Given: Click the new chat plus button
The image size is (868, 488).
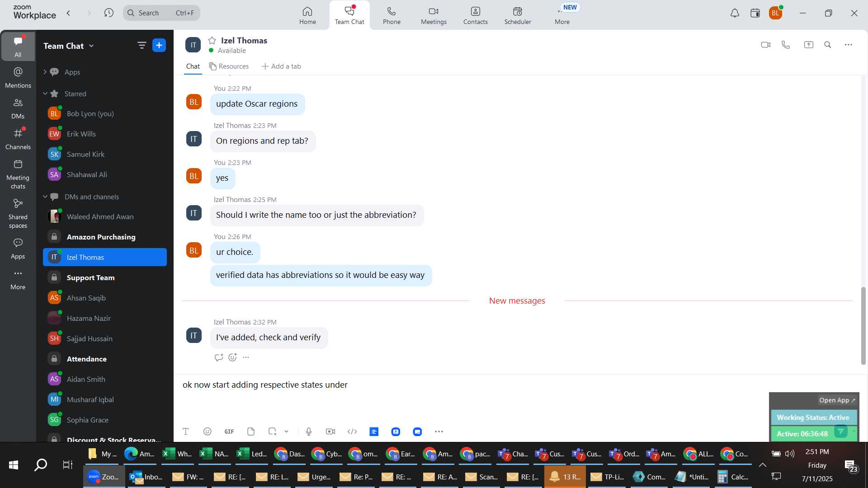Looking at the screenshot, I should (x=159, y=45).
